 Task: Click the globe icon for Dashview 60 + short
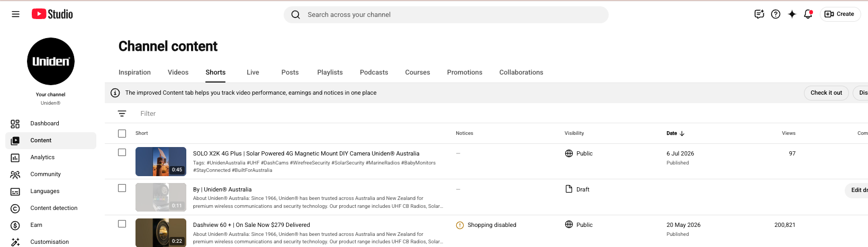pyautogui.click(x=569, y=225)
